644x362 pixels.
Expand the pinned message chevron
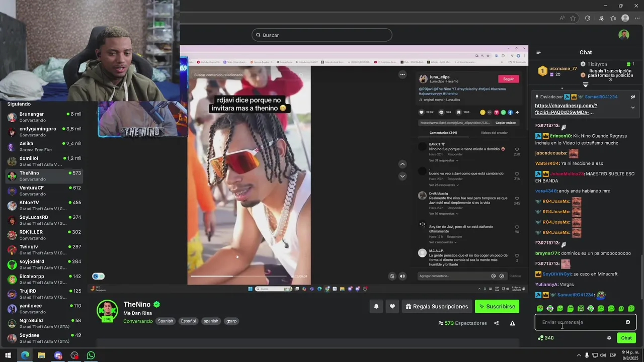633,108
